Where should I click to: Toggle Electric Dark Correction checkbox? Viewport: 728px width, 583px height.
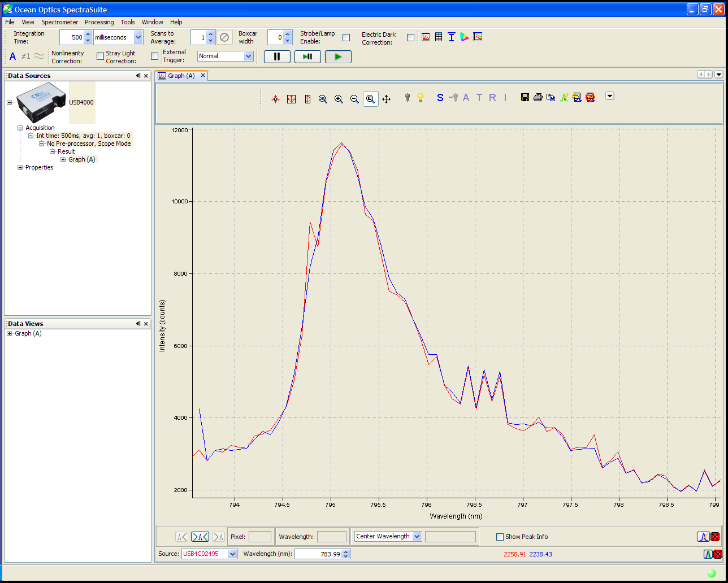click(x=411, y=37)
